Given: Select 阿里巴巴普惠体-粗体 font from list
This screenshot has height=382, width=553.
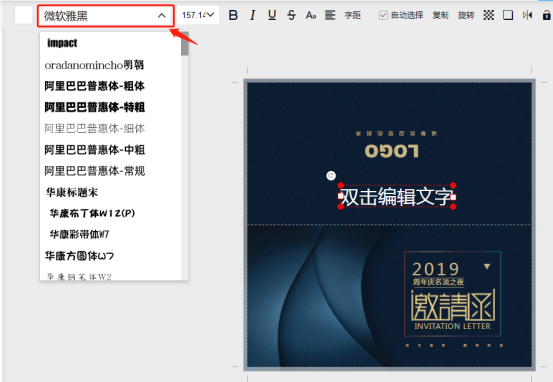Looking at the screenshot, I should 95,86.
